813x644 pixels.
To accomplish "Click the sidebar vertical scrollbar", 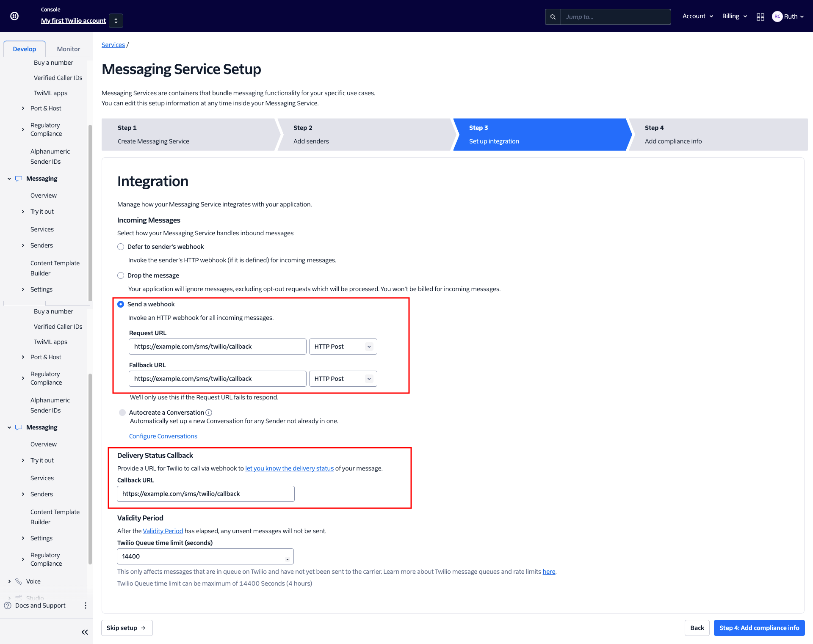I will pos(90,212).
